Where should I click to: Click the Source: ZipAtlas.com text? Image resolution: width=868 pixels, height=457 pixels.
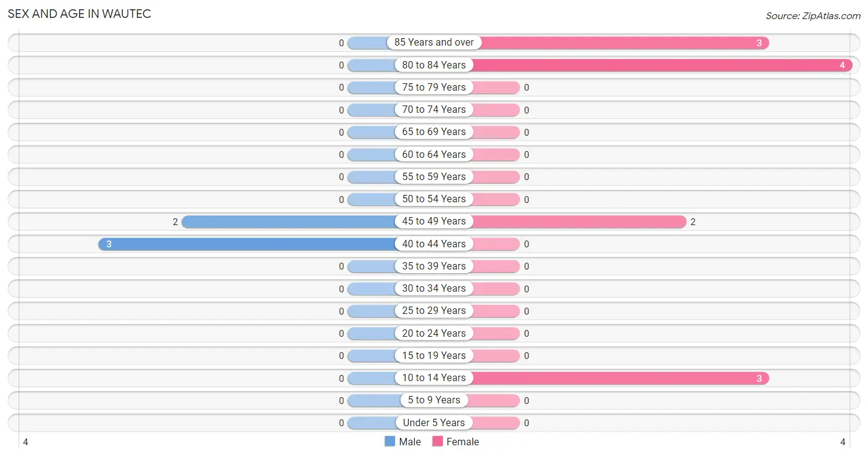[x=813, y=16]
